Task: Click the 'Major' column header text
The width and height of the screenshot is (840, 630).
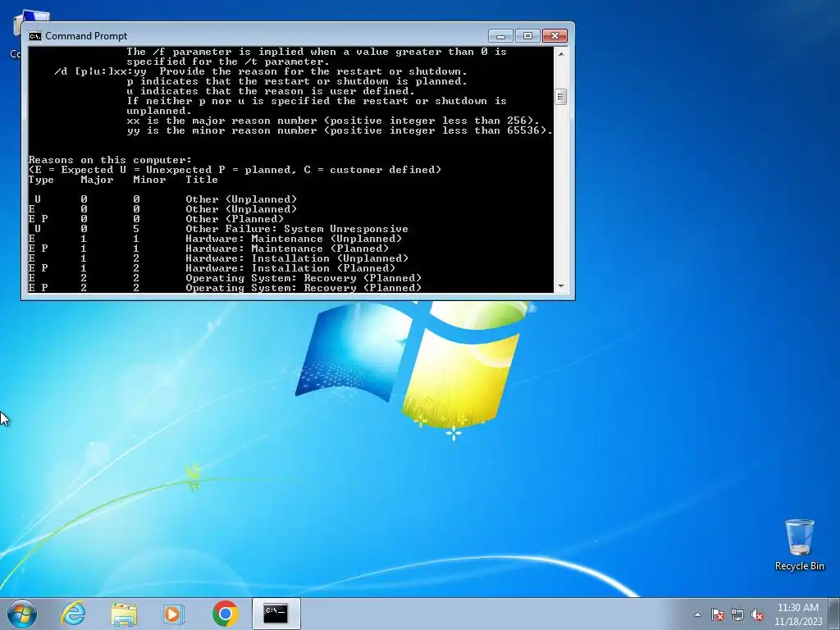Action: point(97,180)
